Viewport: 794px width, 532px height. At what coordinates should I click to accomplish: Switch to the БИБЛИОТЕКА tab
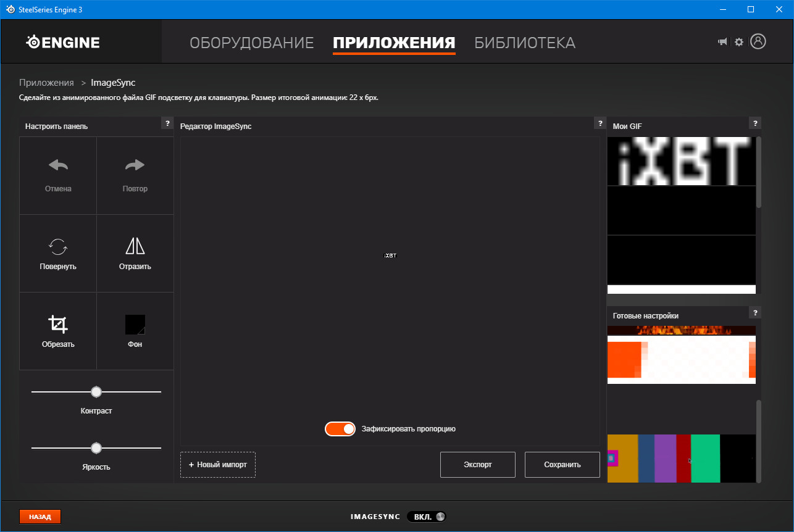click(525, 43)
